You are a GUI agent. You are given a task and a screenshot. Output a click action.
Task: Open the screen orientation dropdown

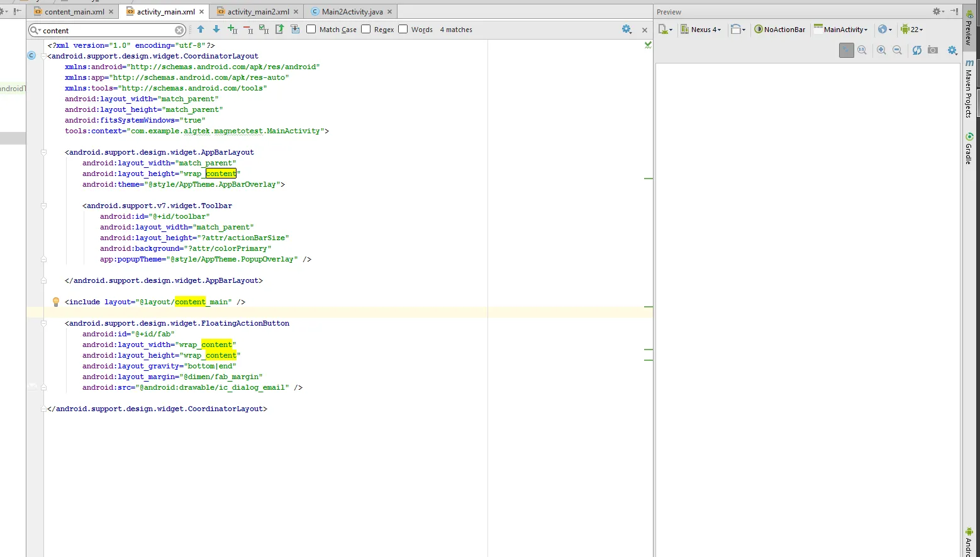(738, 30)
